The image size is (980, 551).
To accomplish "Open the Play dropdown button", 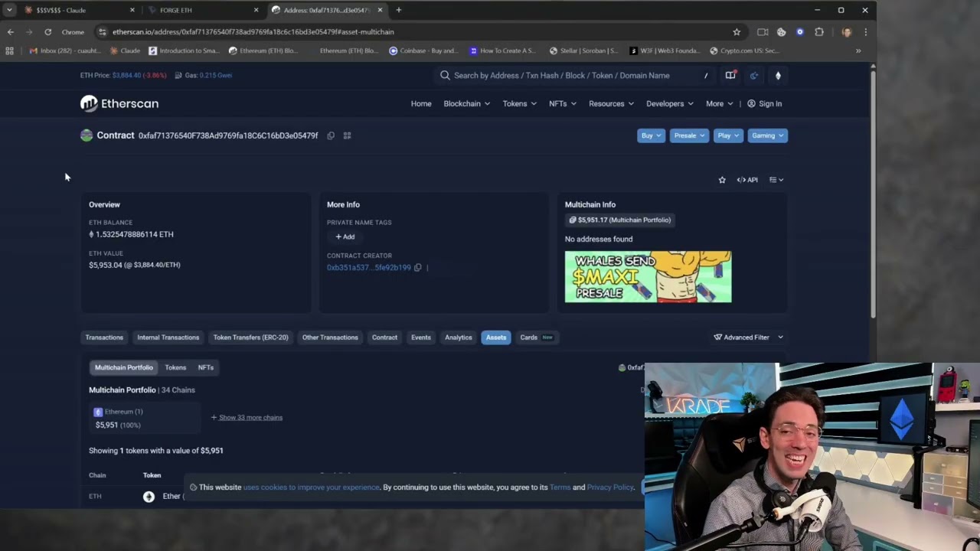I will pyautogui.click(x=728, y=135).
